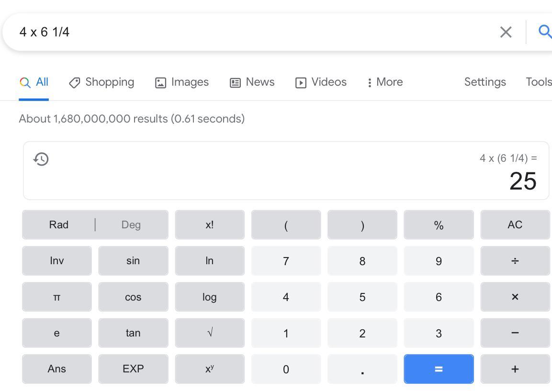Switch calculator to Deg mode
Image resolution: width=552 pixels, height=392 pixels.
click(131, 224)
